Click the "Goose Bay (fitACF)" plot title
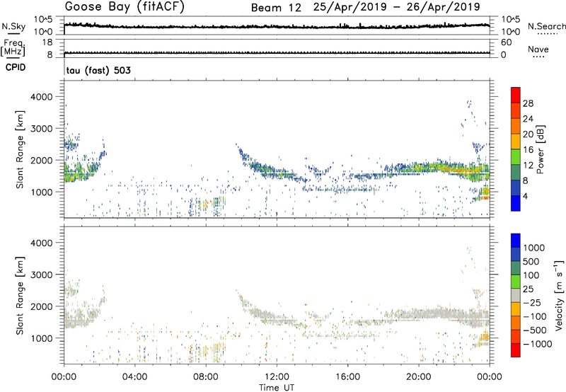The image size is (566, 392). (x=125, y=7)
